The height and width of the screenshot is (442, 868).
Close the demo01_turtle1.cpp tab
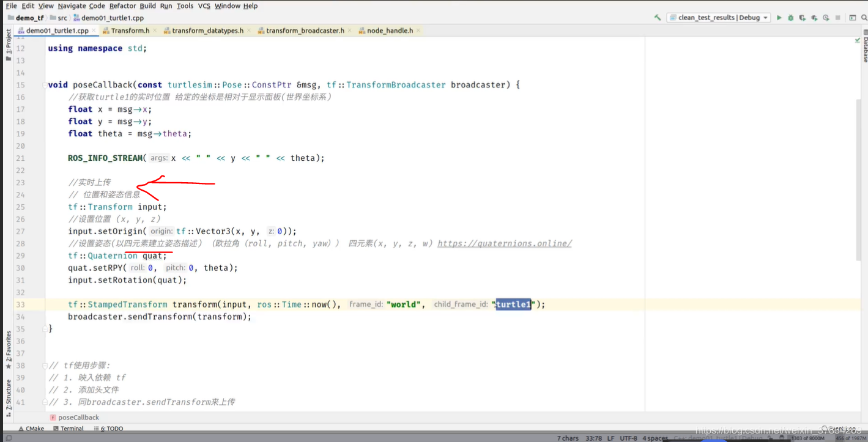93,31
